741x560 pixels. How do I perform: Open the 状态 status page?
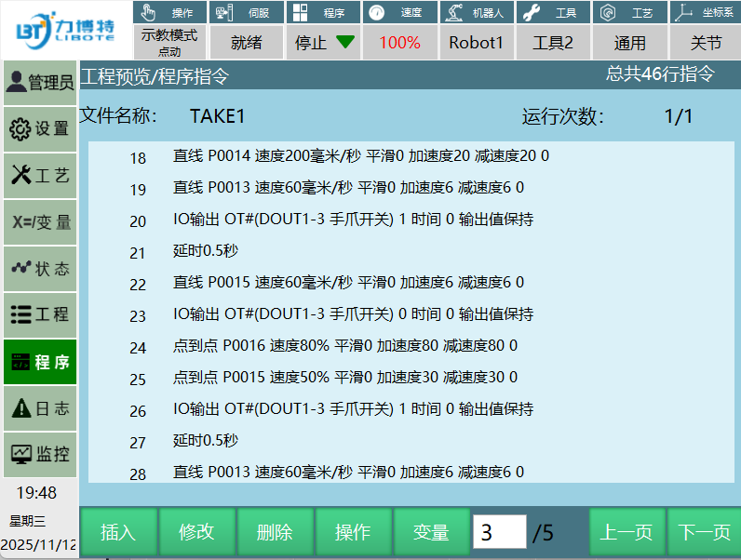pyautogui.click(x=39, y=269)
